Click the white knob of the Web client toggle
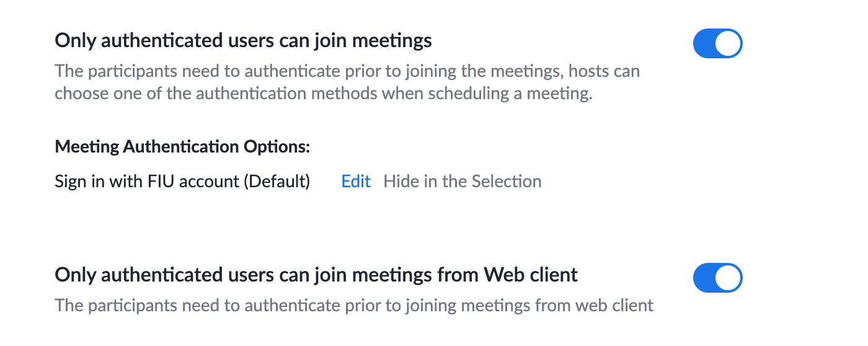 pos(728,278)
